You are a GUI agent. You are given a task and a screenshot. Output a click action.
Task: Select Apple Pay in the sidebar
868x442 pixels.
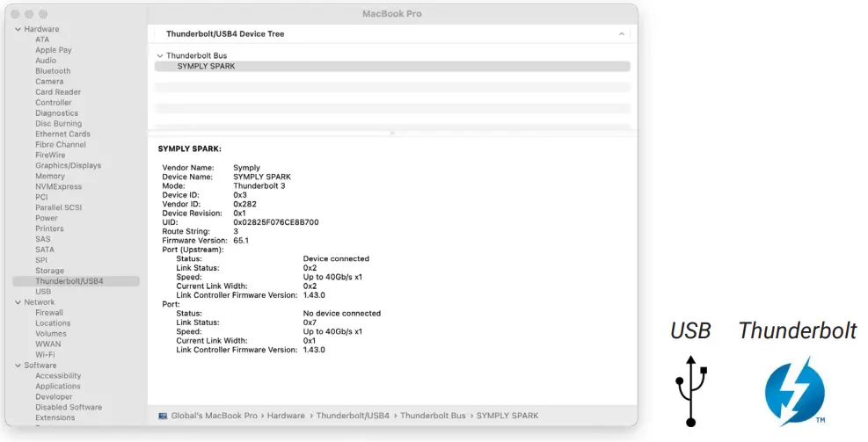pos(54,50)
